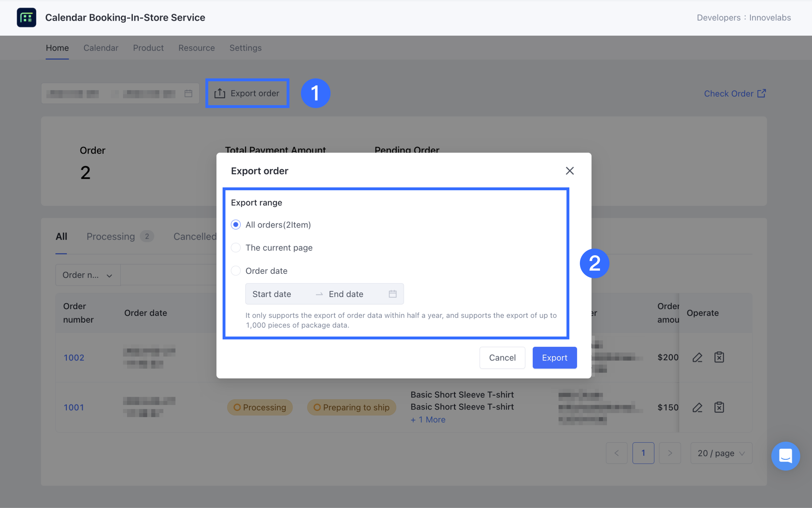The image size is (812, 508).
Task: Switch to the Calendar tab
Action: 101,48
